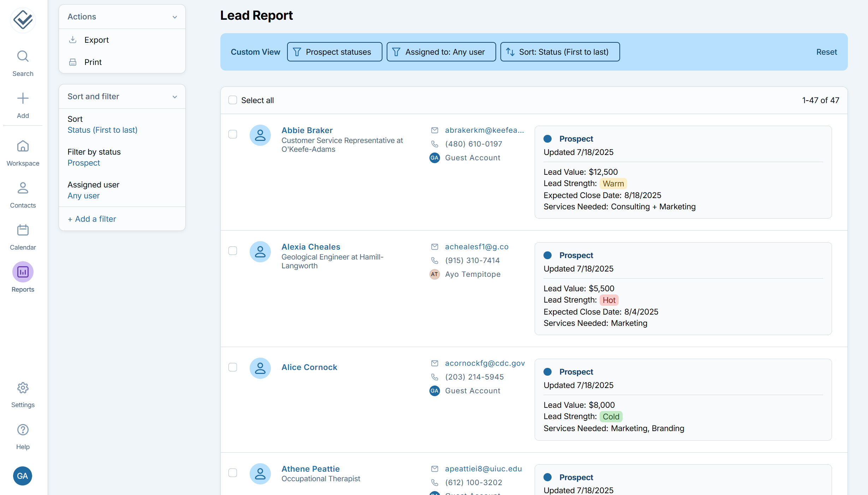Tick the checkbox for Alexia Cheales

point(233,251)
